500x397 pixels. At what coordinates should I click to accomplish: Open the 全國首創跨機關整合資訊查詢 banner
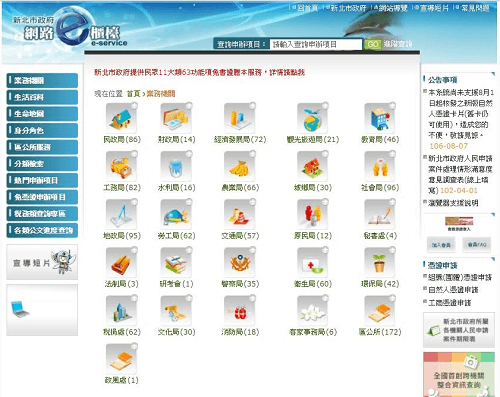pyautogui.click(x=459, y=374)
